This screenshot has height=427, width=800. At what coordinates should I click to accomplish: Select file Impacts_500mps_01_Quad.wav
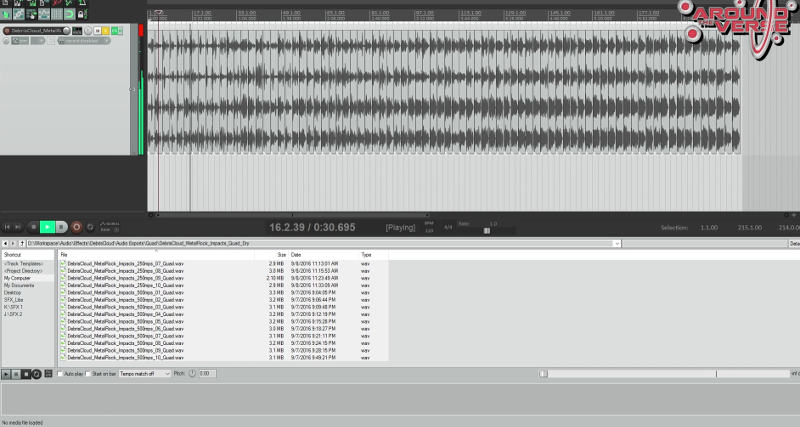[126, 292]
